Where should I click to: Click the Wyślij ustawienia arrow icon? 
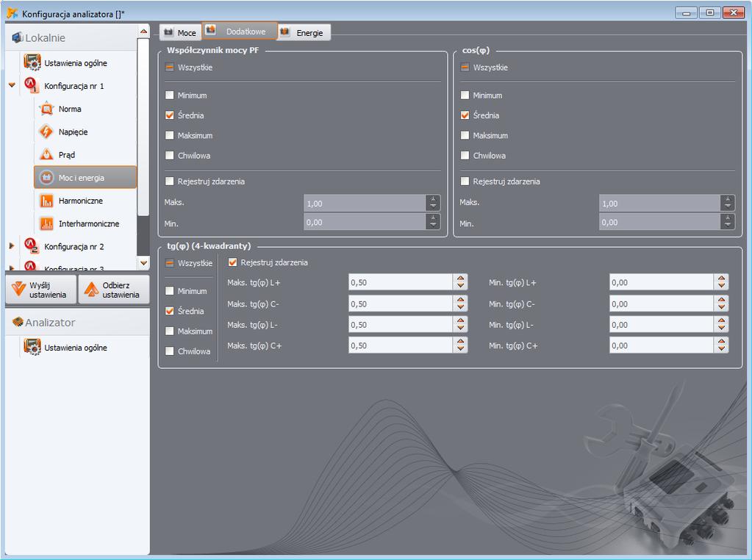pyautogui.click(x=18, y=289)
